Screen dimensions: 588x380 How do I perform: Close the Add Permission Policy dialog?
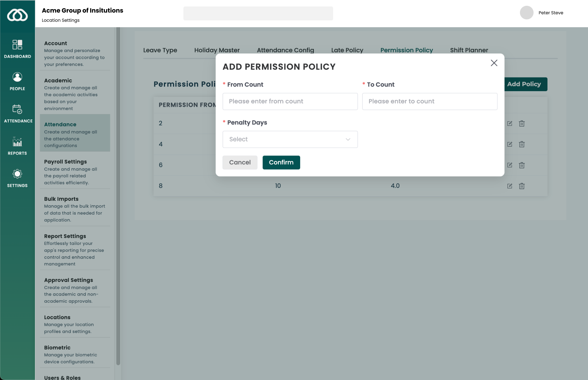(494, 63)
